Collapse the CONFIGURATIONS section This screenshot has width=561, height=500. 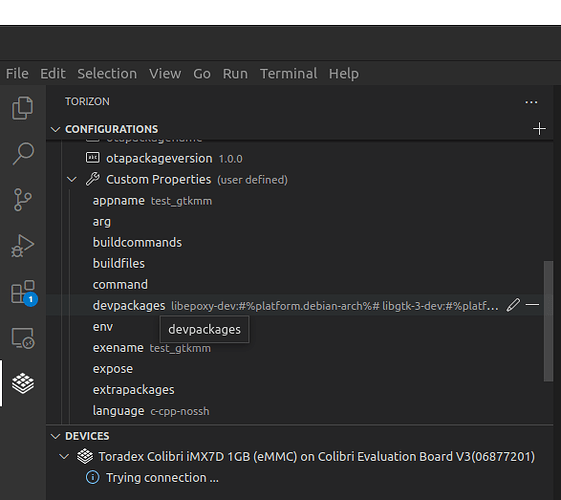coord(55,129)
